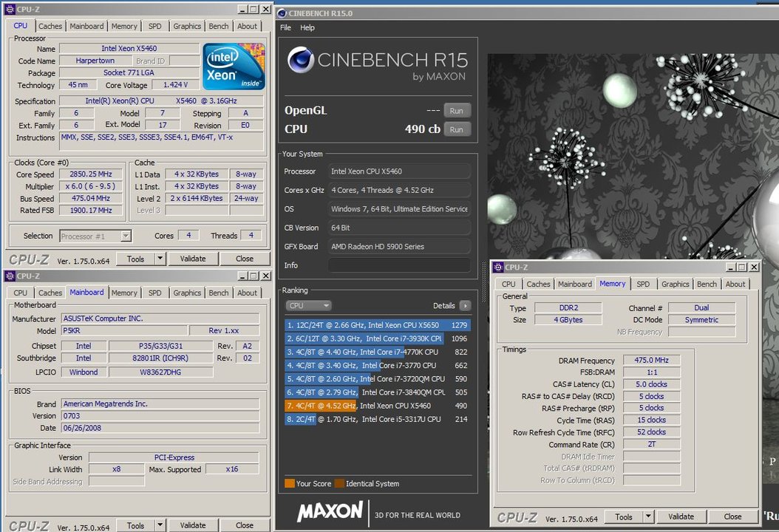Image resolution: width=779 pixels, height=532 pixels.
Task: Click Validate in the Memory CPU-Z window
Action: [x=681, y=516]
